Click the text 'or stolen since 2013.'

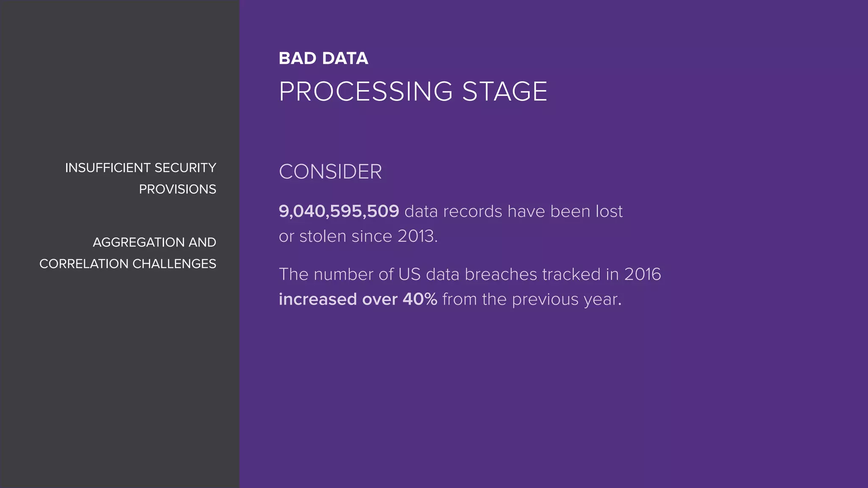(358, 236)
